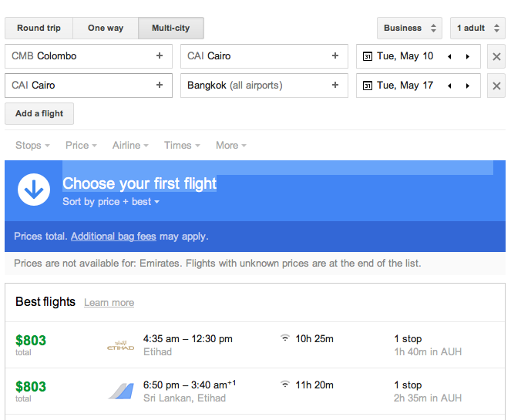This screenshot has height=420, width=511.
Task: Open the 1 adult passengers dropdown
Action: (478, 28)
